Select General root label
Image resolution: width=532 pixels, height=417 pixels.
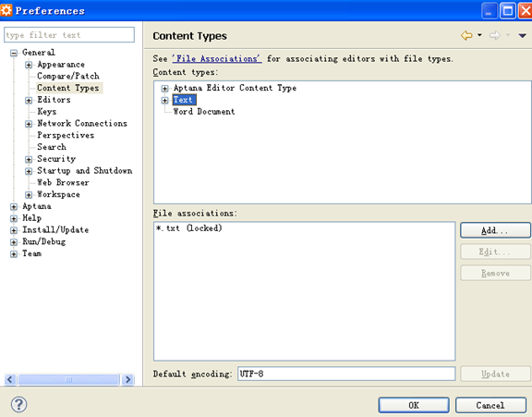coord(39,53)
